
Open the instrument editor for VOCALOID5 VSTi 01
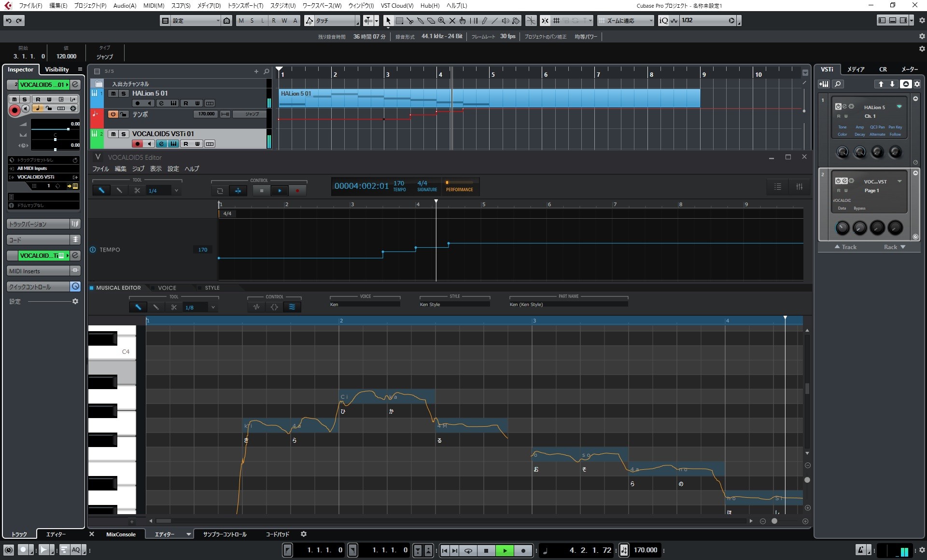pos(173,144)
